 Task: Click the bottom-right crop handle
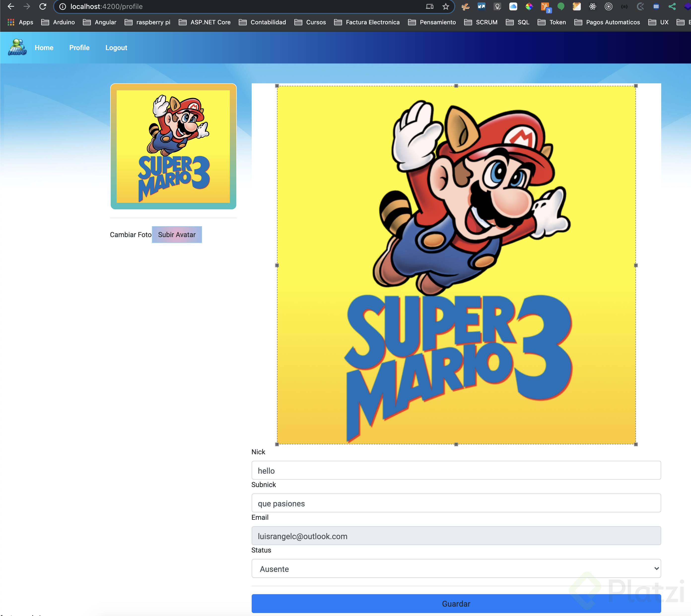pyautogui.click(x=636, y=444)
